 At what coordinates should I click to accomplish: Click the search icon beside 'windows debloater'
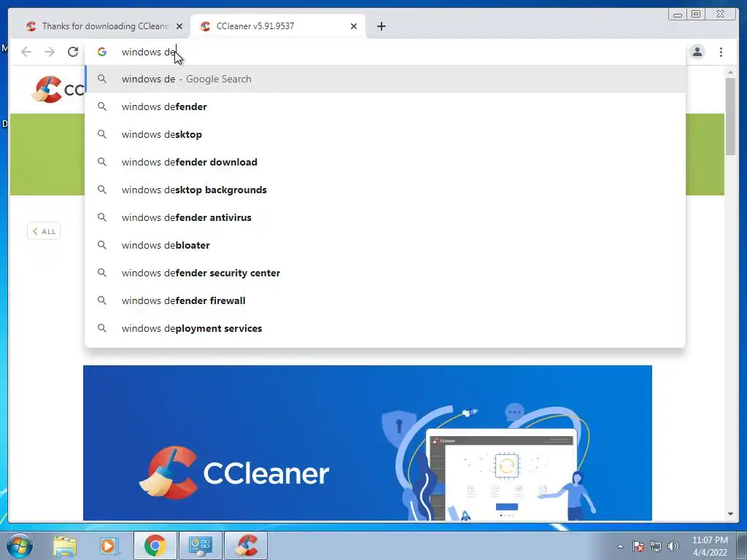click(102, 245)
